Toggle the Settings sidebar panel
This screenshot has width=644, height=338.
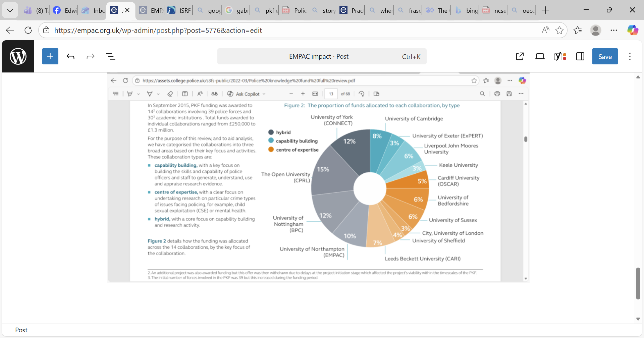[580, 56]
